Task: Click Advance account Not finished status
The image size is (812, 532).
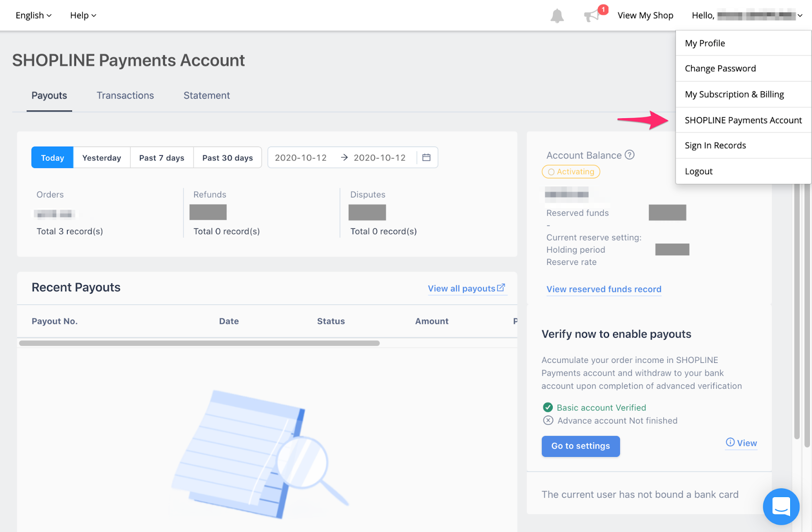Action: click(x=611, y=421)
